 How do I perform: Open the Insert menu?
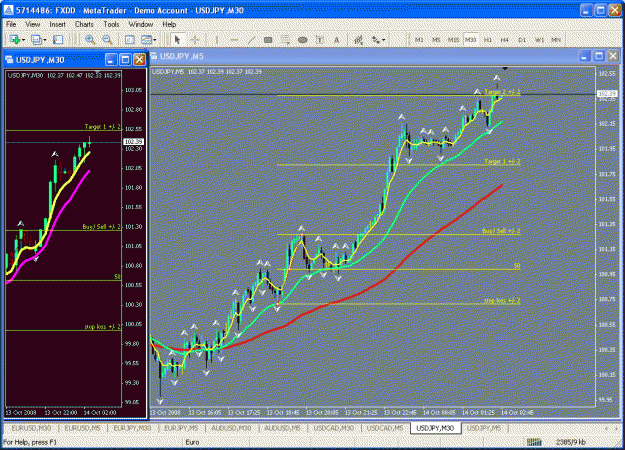(x=57, y=25)
